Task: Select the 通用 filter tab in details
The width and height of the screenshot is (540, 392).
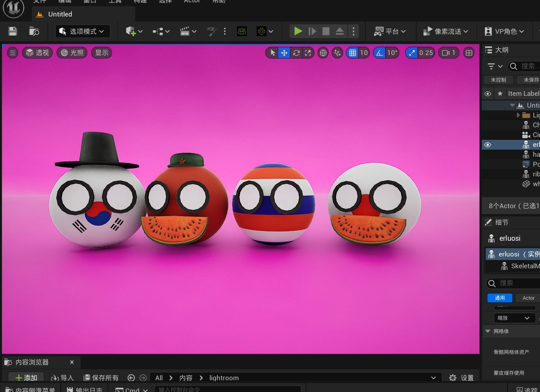Action: pyautogui.click(x=500, y=298)
